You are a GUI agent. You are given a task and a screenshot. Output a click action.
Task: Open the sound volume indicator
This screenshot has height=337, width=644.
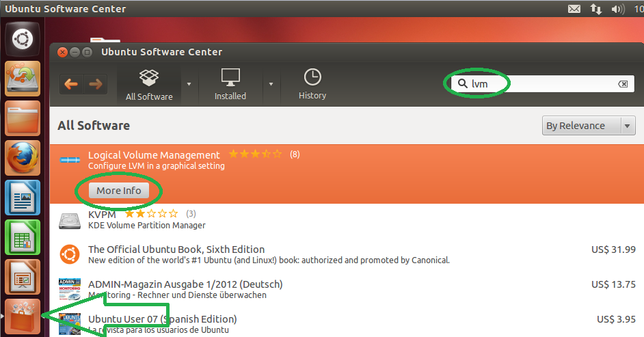[618, 9]
